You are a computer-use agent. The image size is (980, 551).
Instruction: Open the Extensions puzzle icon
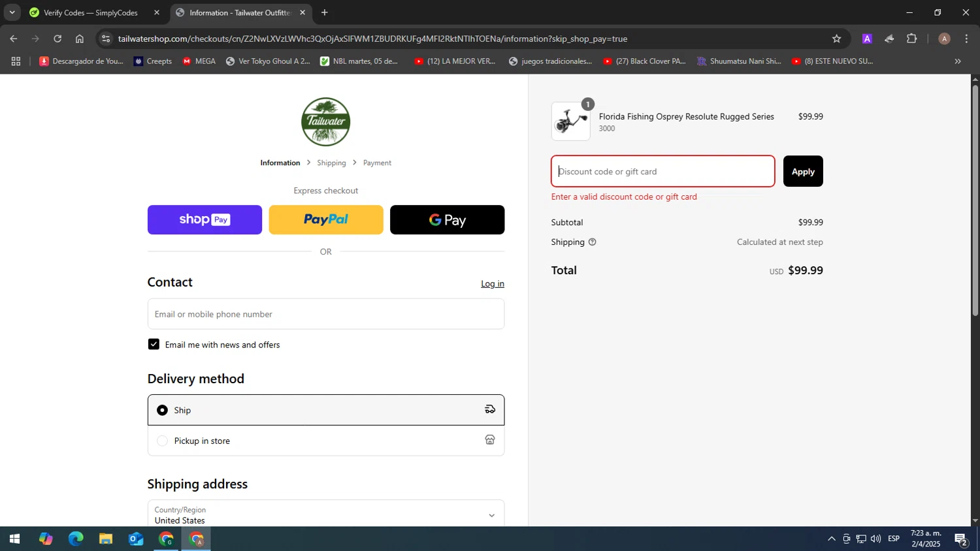(x=912, y=39)
